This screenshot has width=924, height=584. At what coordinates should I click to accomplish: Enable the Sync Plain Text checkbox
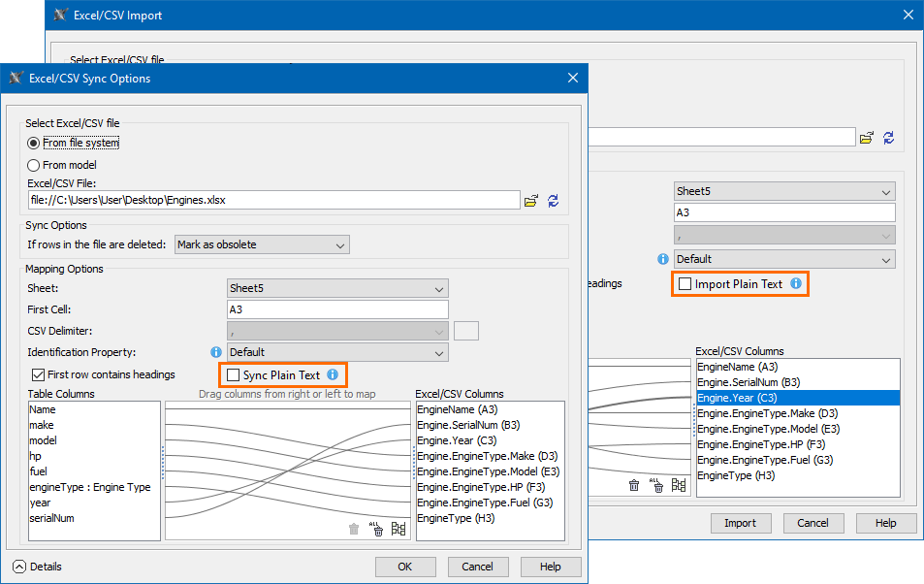[x=233, y=375]
